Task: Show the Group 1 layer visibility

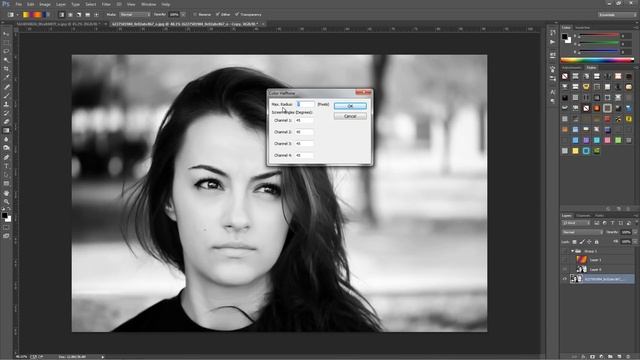Action: click(565, 251)
